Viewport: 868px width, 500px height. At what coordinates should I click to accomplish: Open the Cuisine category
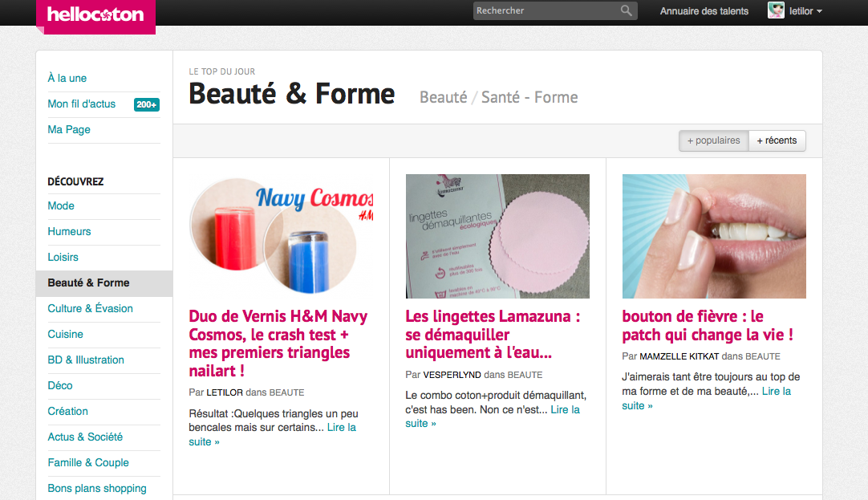[65, 334]
